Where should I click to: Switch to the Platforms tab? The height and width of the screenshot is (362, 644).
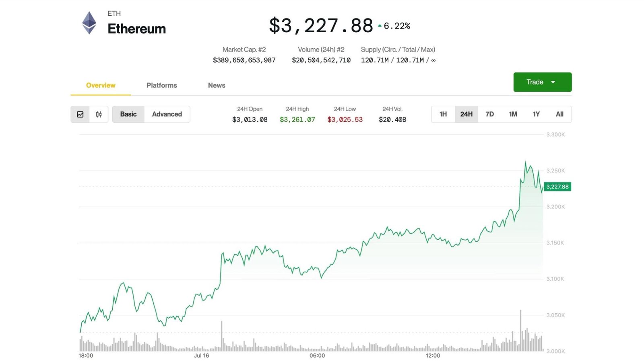click(x=161, y=85)
